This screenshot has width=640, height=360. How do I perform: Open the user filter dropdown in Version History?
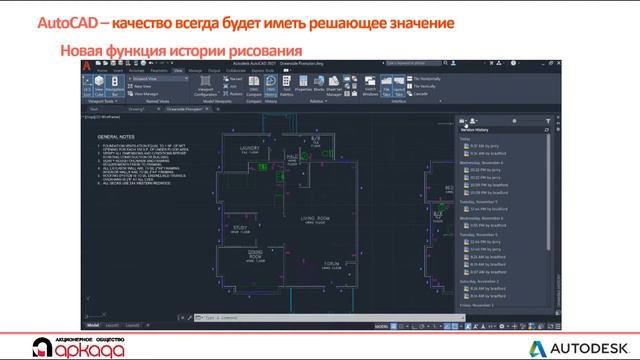point(473,121)
